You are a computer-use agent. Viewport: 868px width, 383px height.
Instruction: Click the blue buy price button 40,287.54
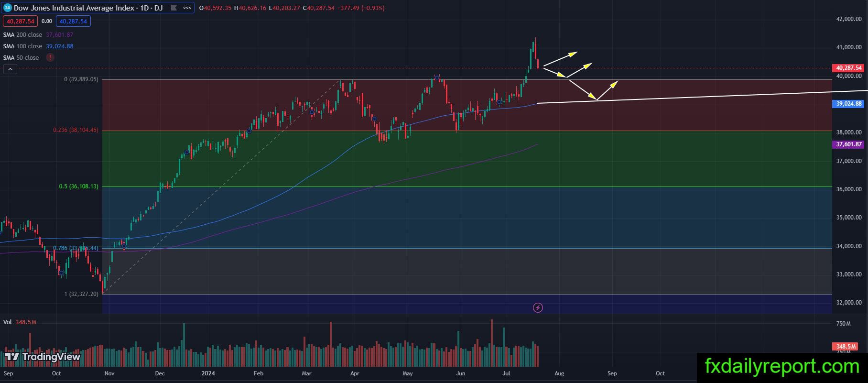73,21
